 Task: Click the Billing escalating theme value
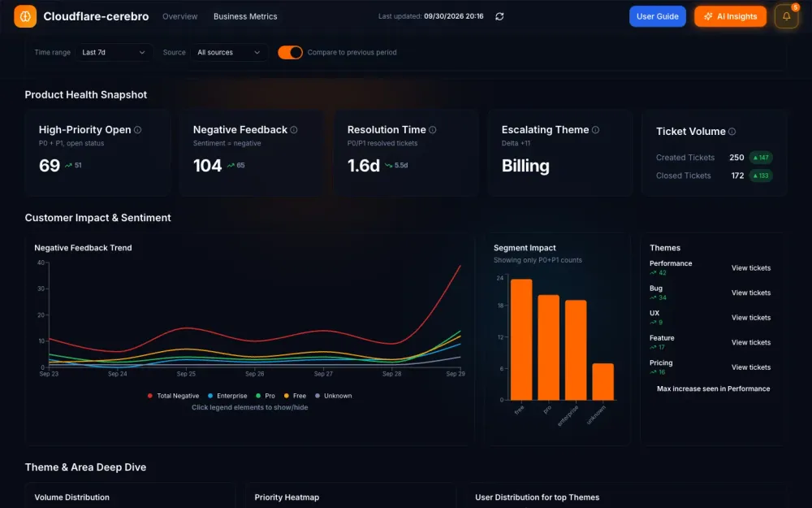pos(525,166)
